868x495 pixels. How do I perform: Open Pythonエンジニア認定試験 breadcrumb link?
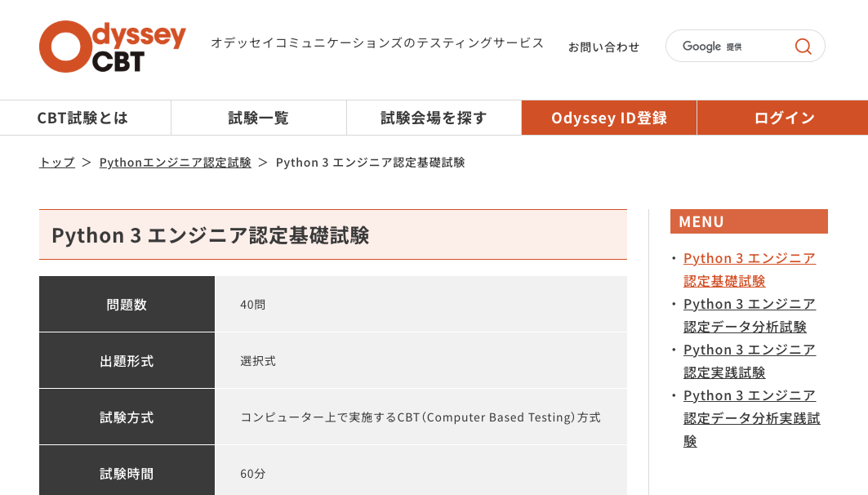(175, 163)
